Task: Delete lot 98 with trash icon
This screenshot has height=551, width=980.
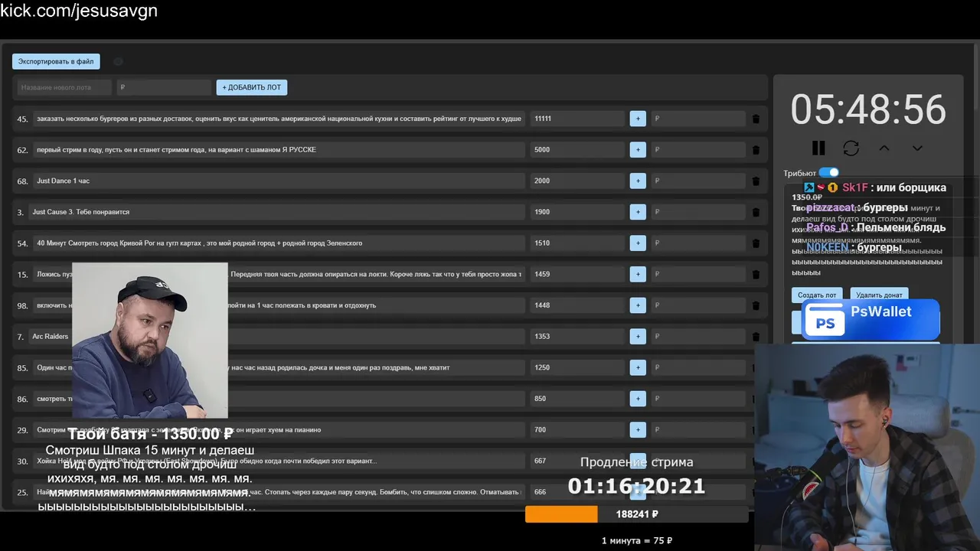Action: coord(756,305)
